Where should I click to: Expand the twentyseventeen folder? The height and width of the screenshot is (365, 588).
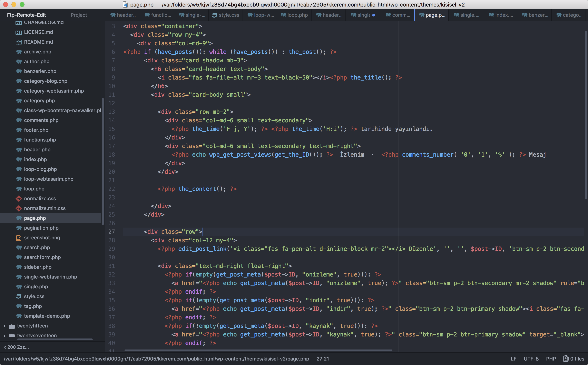coord(4,336)
